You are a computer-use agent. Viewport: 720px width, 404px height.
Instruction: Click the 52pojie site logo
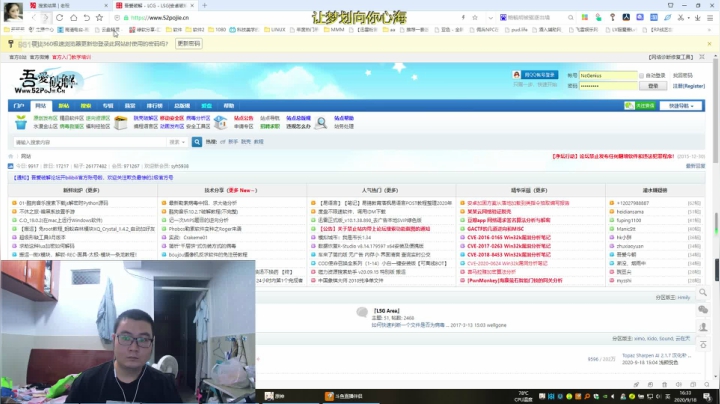coord(48,81)
